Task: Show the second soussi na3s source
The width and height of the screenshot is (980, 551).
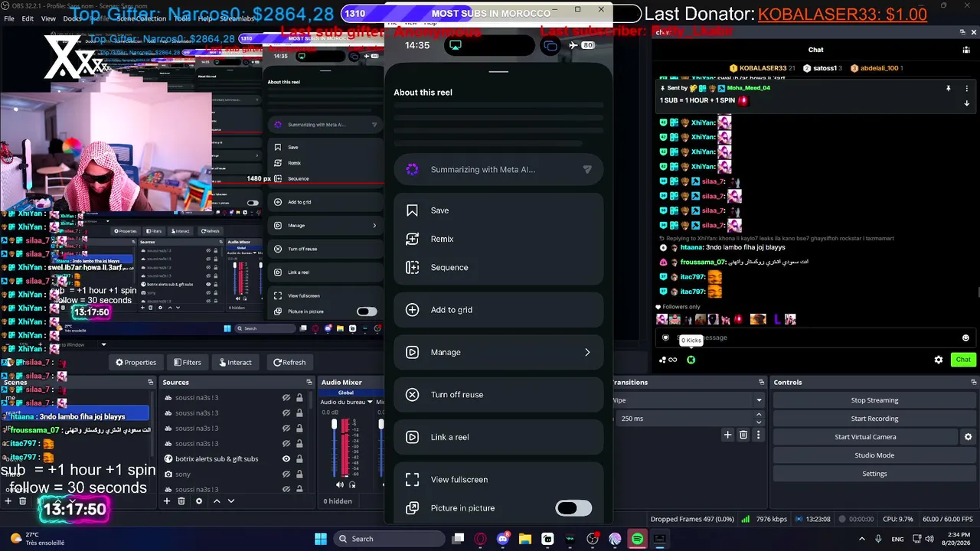Action: pyautogui.click(x=286, y=413)
